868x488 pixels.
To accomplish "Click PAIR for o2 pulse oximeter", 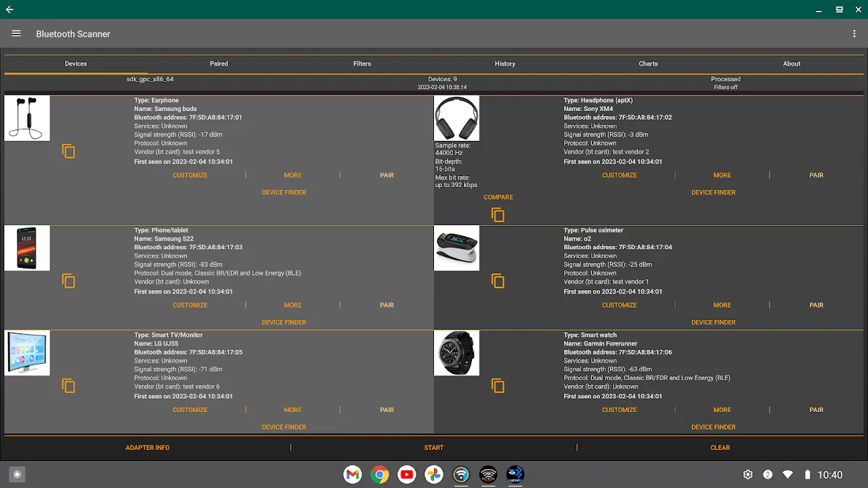I will pyautogui.click(x=816, y=305).
